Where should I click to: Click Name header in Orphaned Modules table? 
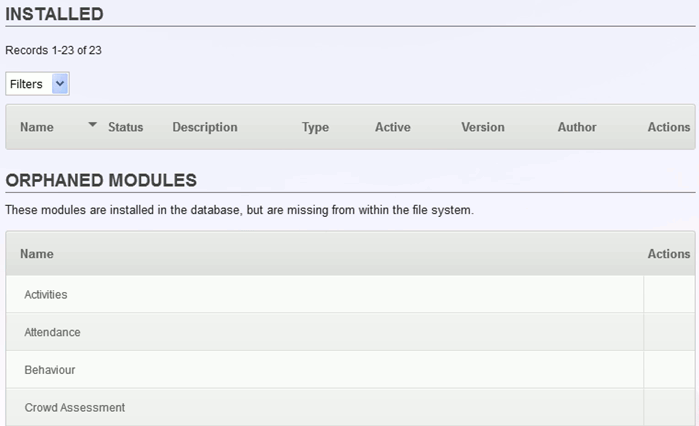point(37,254)
